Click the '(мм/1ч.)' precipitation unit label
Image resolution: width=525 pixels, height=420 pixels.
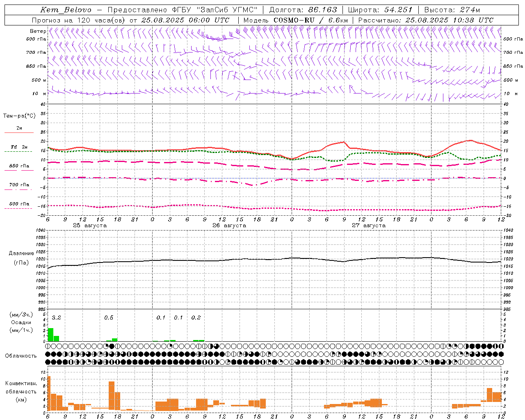coord(21,330)
